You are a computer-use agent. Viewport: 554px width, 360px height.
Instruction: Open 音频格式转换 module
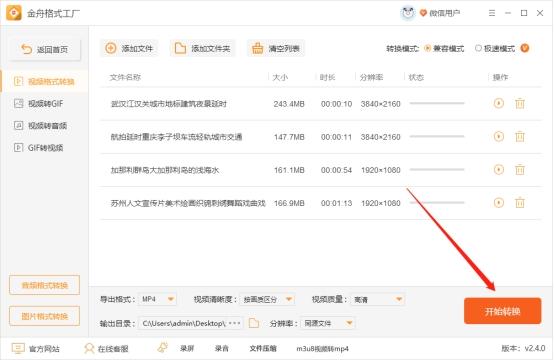[x=45, y=285]
